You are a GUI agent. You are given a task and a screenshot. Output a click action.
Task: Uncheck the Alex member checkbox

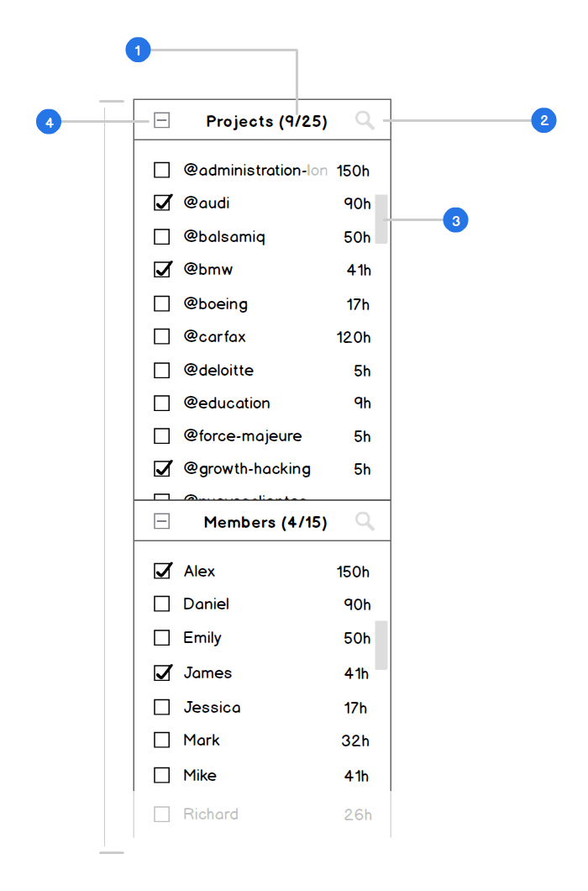pyautogui.click(x=162, y=571)
